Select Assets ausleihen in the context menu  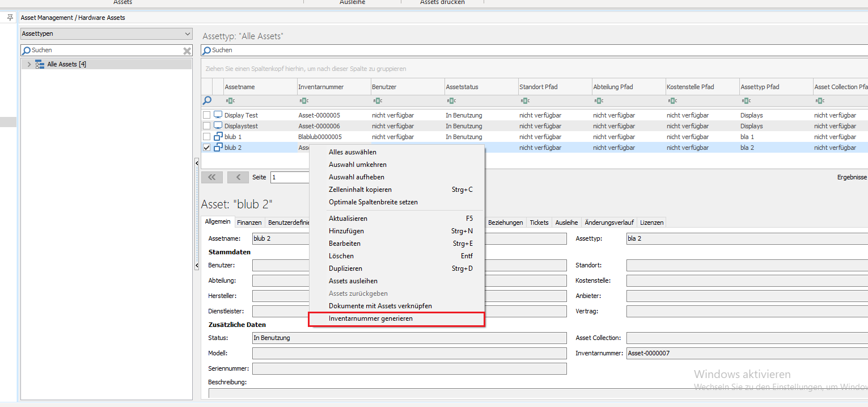point(353,280)
